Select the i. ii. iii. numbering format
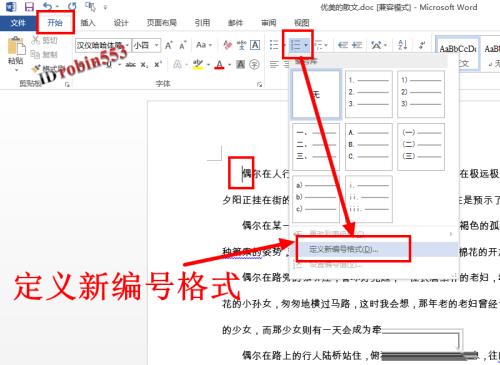 [368, 199]
